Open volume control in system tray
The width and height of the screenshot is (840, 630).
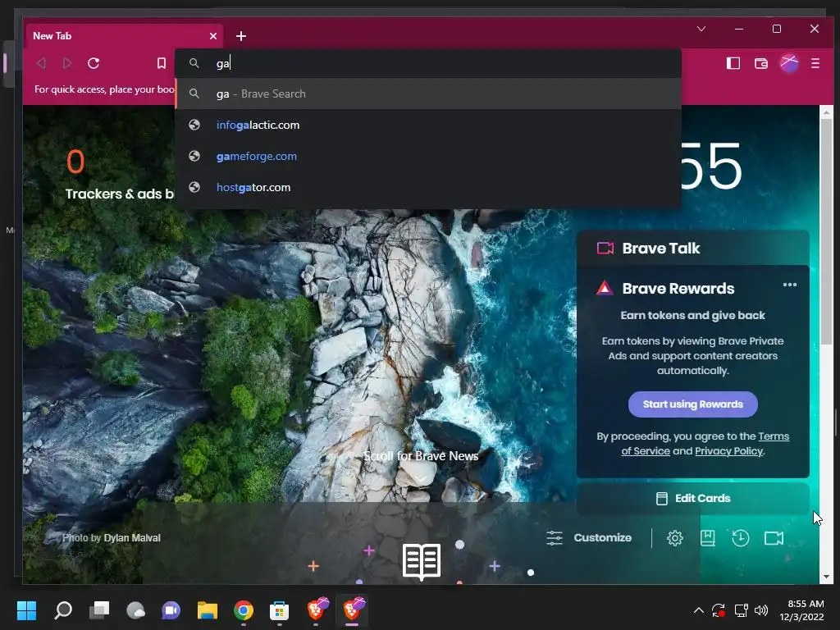(760, 610)
